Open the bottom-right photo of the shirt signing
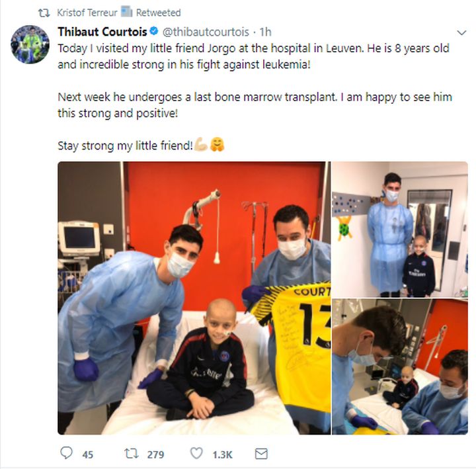Viewport: 476px width, 469px height. click(400, 366)
